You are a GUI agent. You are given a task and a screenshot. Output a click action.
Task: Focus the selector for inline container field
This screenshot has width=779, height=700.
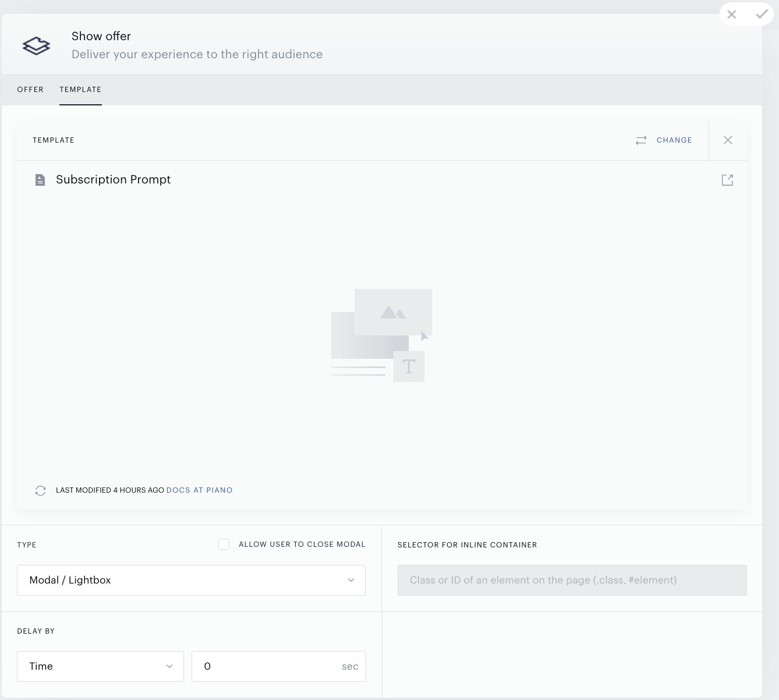point(572,580)
